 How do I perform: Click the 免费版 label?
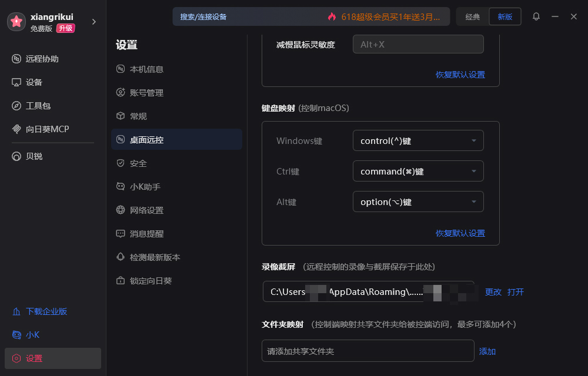pos(41,28)
